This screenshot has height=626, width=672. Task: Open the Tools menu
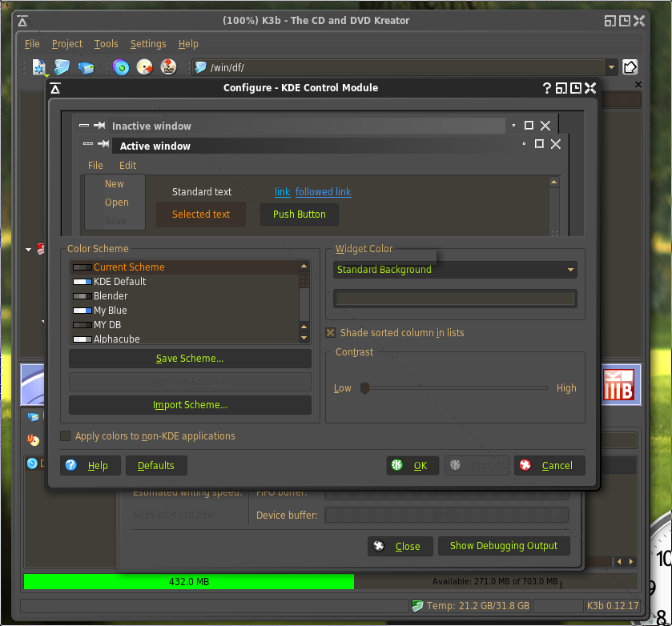[x=106, y=44]
